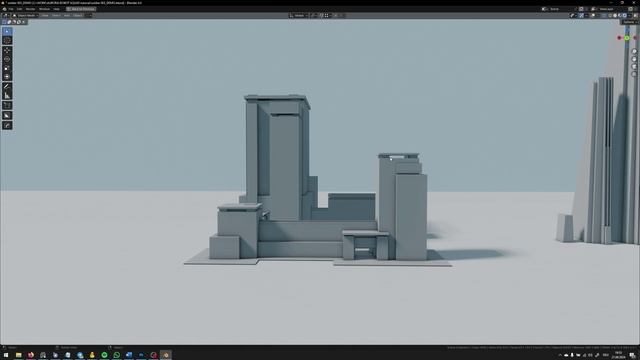Click the pan view hand icon
Image resolution: width=640 pixels, height=360 pixels.
(634, 59)
